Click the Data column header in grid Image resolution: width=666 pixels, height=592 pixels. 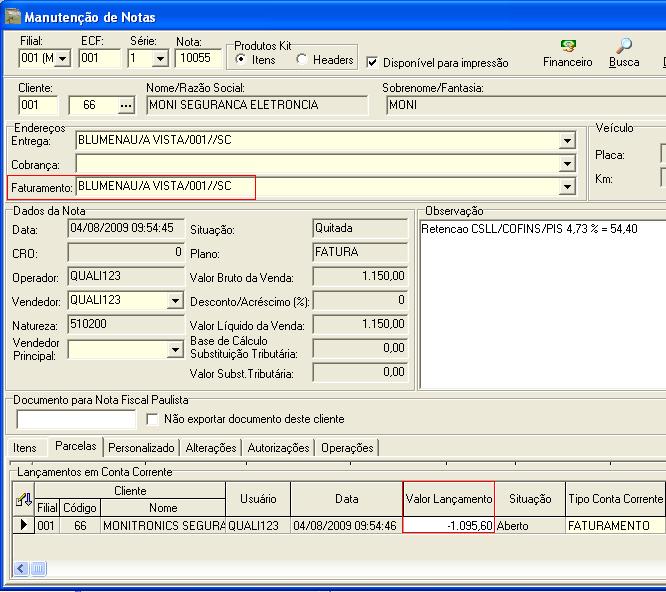click(347, 499)
